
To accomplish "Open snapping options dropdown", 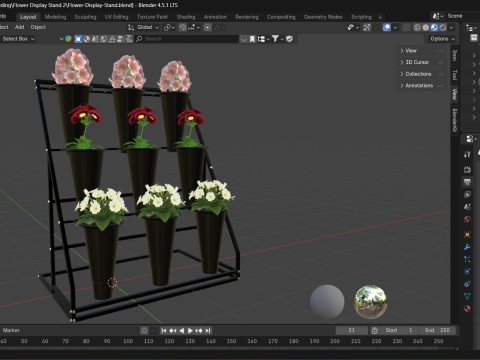I will pos(194,27).
